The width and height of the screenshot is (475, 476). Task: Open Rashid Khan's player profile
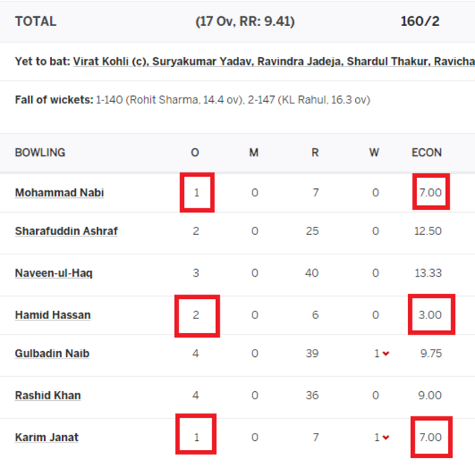(x=48, y=396)
